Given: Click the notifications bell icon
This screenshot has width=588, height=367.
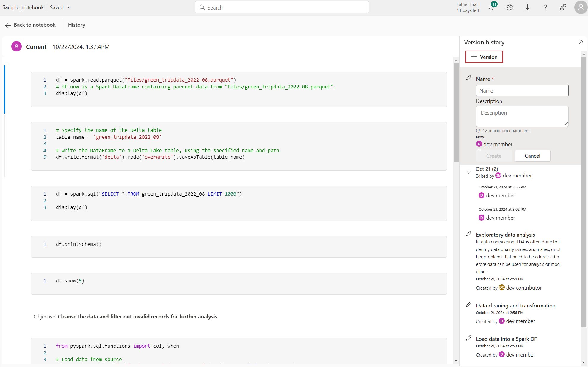Looking at the screenshot, I should [491, 7].
